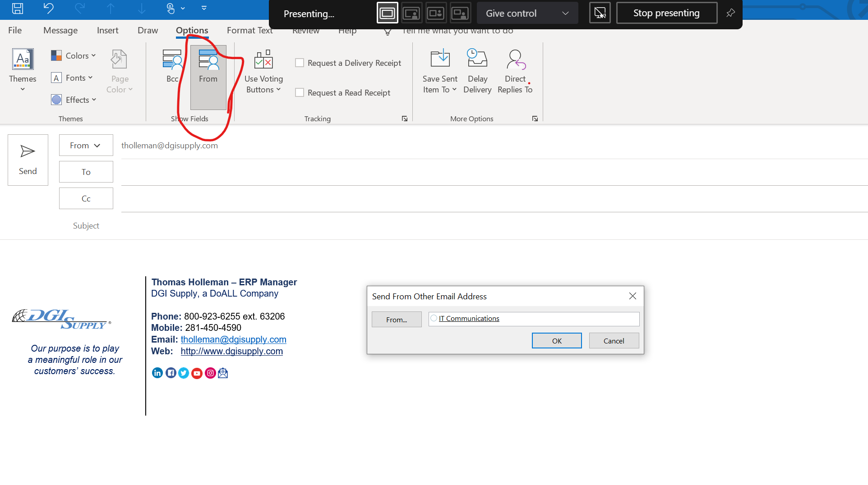The height and width of the screenshot is (485, 868).
Task: Enable Request a Delivery Receipt
Action: 300,63
